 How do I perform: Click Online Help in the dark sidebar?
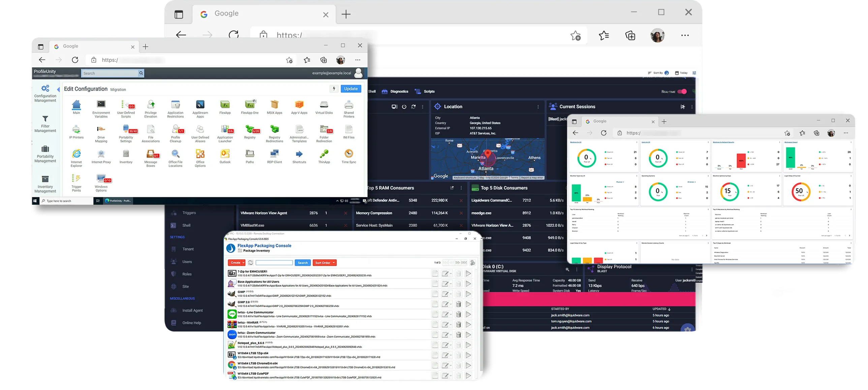[x=186, y=323]
